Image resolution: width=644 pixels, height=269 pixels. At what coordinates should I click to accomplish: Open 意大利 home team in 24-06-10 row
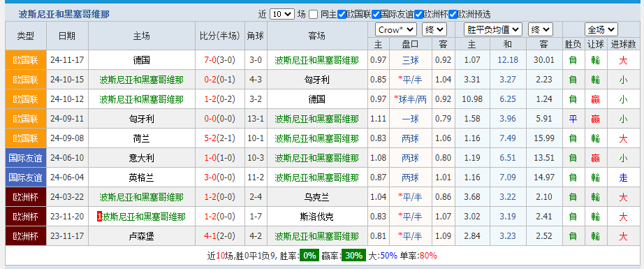[x=142, y=158]
